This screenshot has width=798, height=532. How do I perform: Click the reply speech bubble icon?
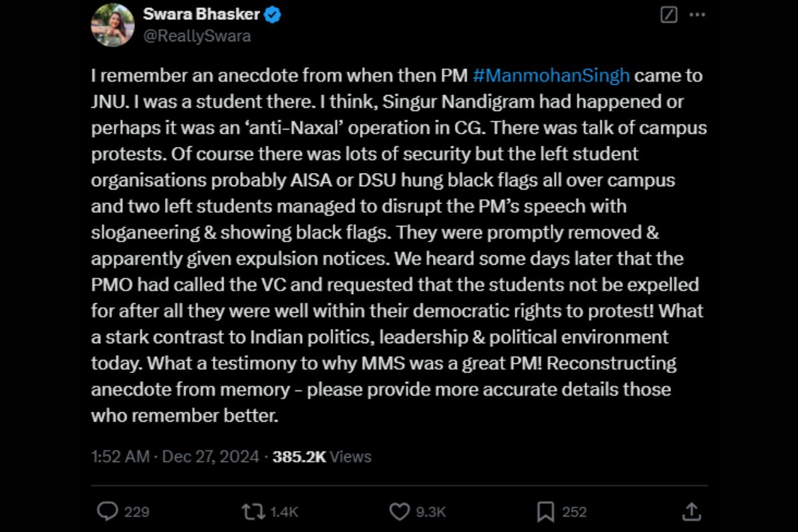click(x=107, y=511)
